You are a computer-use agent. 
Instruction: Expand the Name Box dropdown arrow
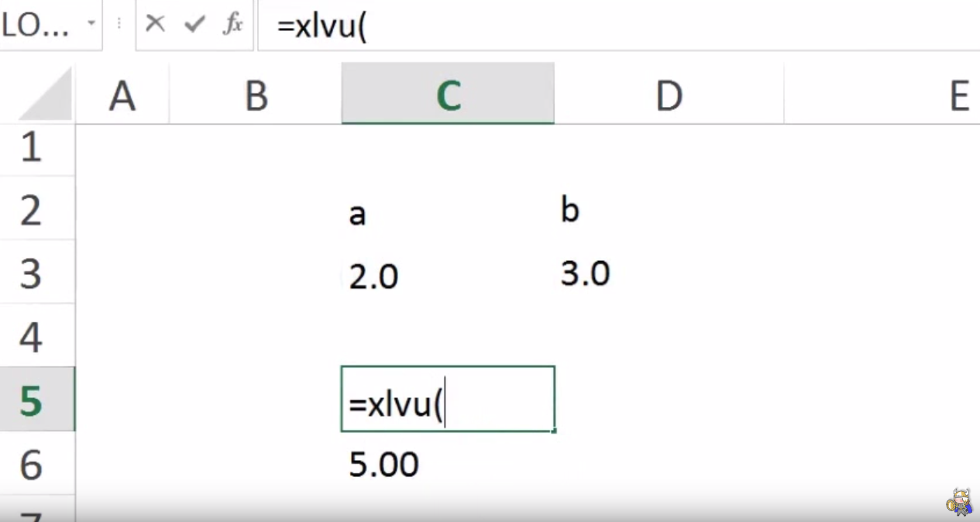pyautogui.click(x=91, y=23)
